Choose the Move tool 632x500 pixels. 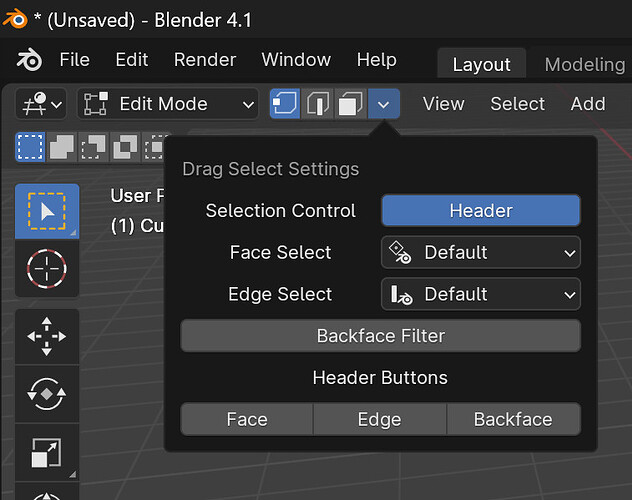click(47, 336)
